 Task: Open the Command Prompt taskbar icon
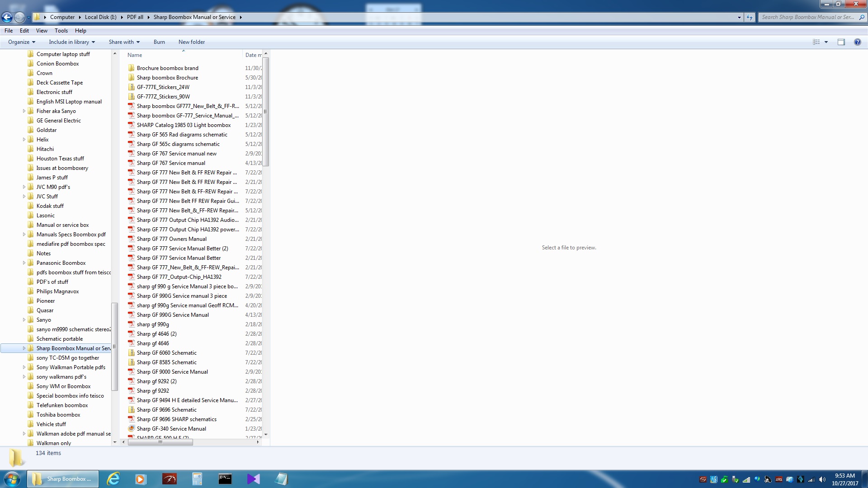225,479
